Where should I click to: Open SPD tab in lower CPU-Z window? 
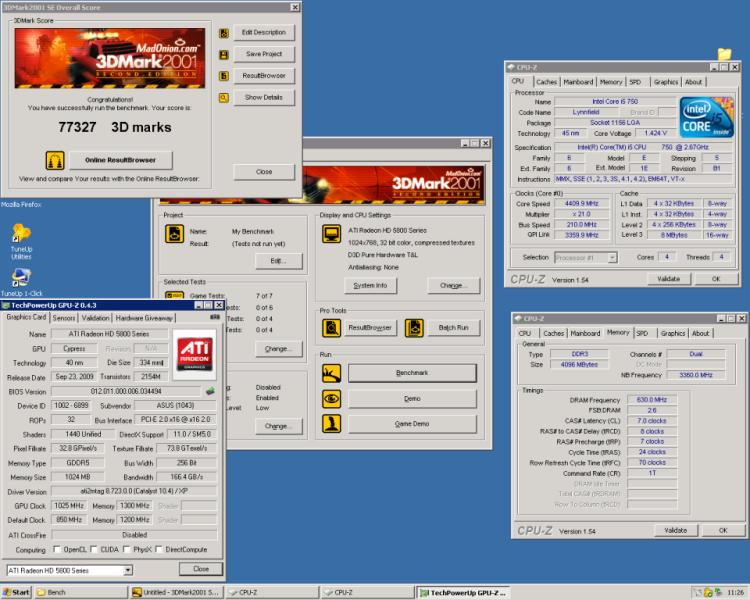pos(642,333)
